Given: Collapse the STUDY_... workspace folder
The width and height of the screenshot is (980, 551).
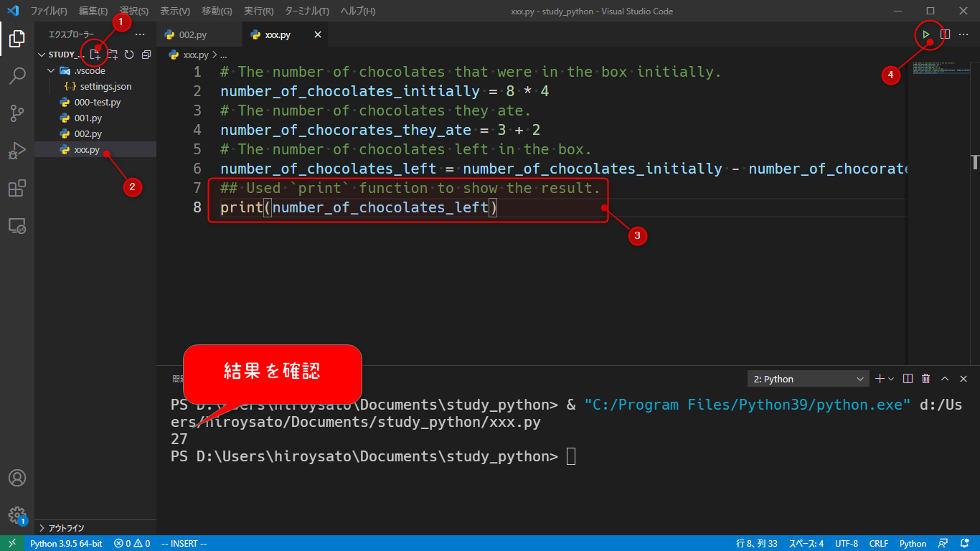Looking at the screenshot, I should point(42,54).
